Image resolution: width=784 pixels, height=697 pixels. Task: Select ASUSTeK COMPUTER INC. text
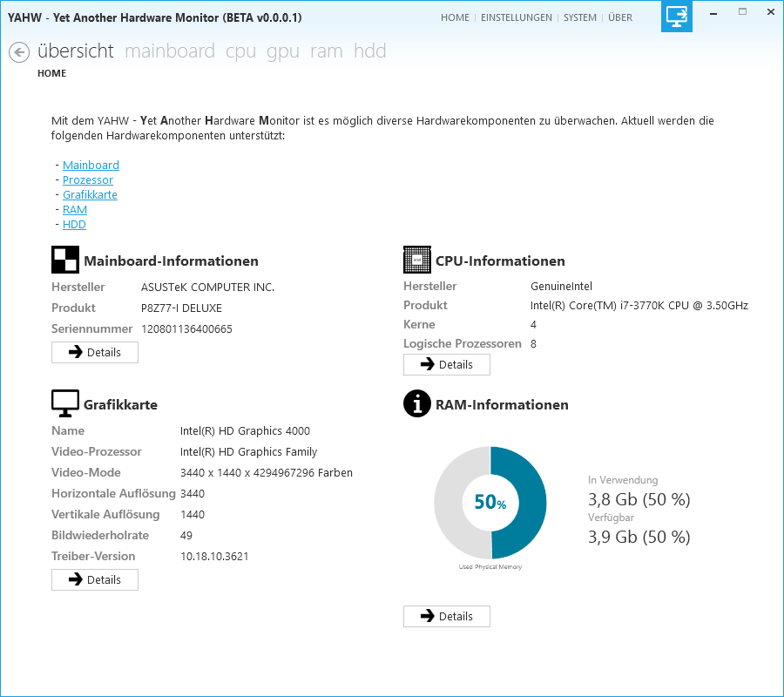pos(207,288)
